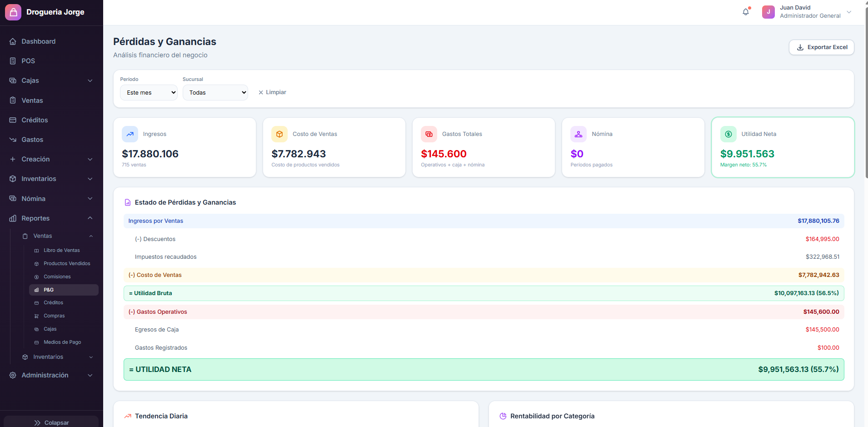Screen dimensions: 868x427
Task: Click Juan David's profile avatar
Action: click(x=768, y=11)
